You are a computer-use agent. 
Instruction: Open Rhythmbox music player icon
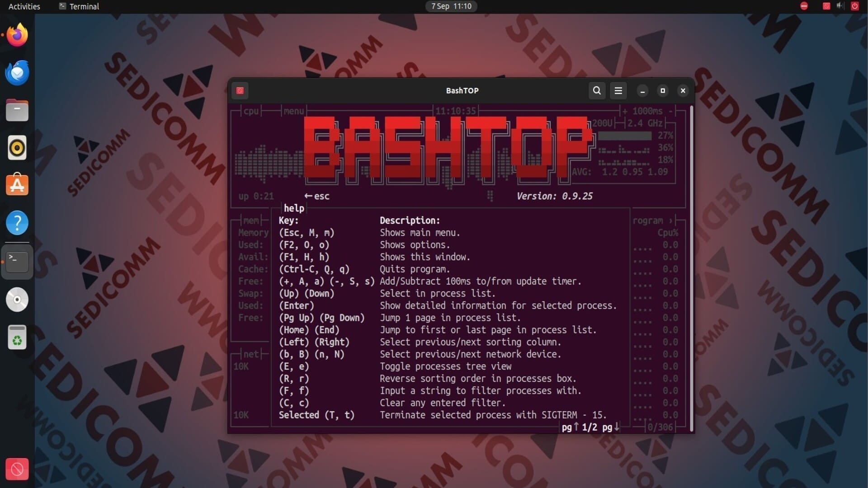(x=17, y=148)
